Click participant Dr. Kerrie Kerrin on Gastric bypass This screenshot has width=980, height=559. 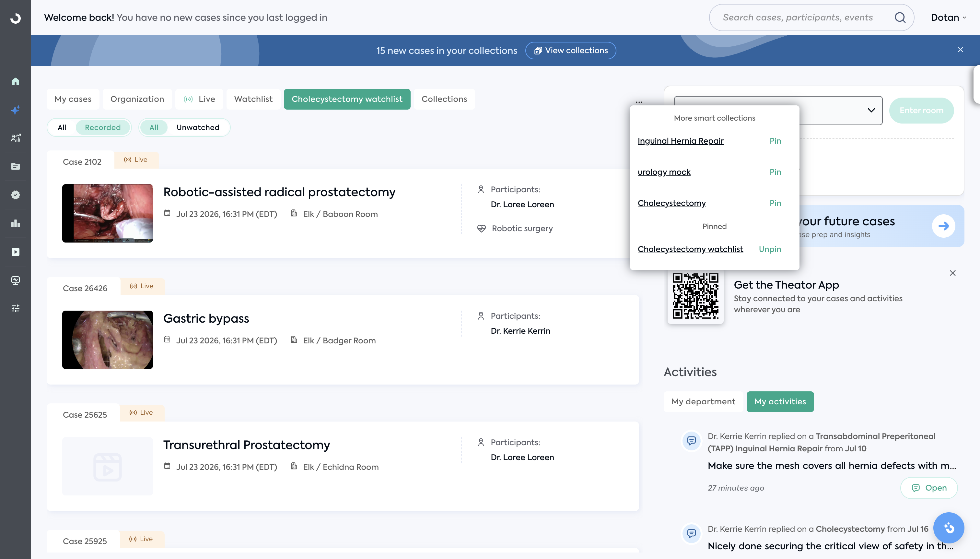click(x=520, y=331)
